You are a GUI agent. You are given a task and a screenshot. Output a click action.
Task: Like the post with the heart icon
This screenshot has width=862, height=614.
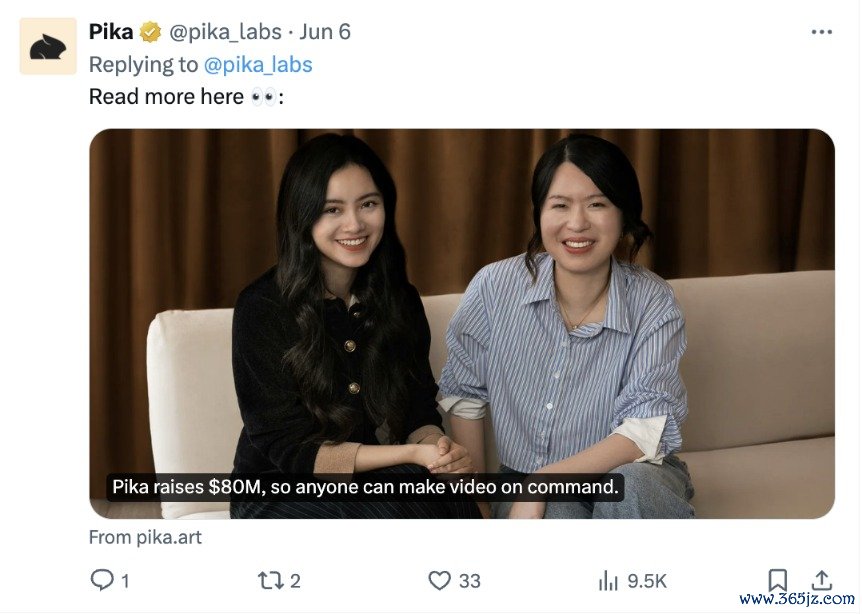[x=439, y=580]
